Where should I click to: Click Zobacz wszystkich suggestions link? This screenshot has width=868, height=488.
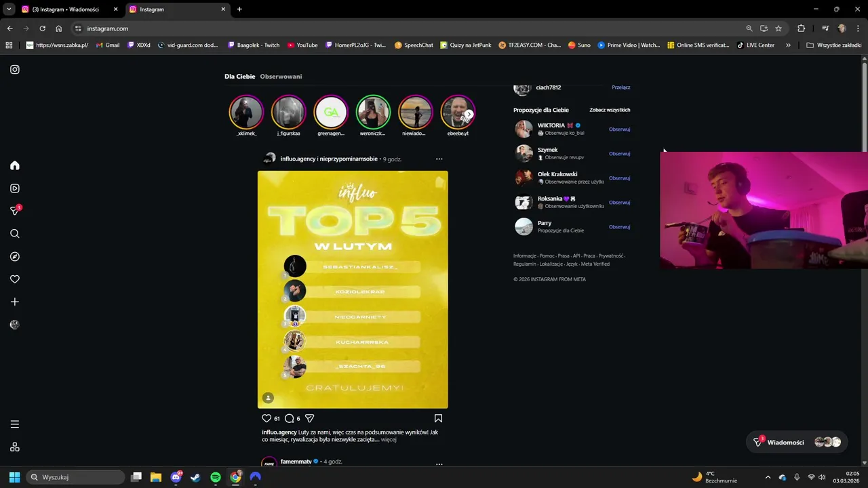(610, 110)
